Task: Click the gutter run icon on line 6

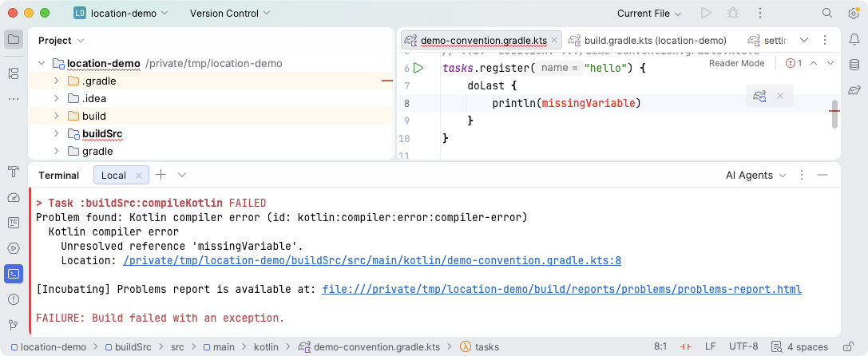Action: pyautogui.click(x=419, y=68)
